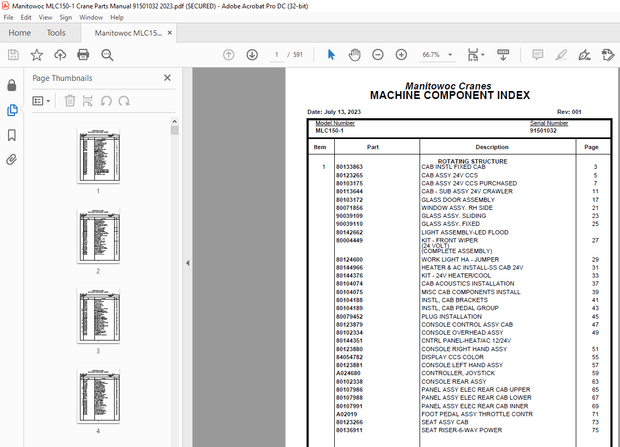Click 'CONSOLE REAR ASSY' description

pos(454,381)
